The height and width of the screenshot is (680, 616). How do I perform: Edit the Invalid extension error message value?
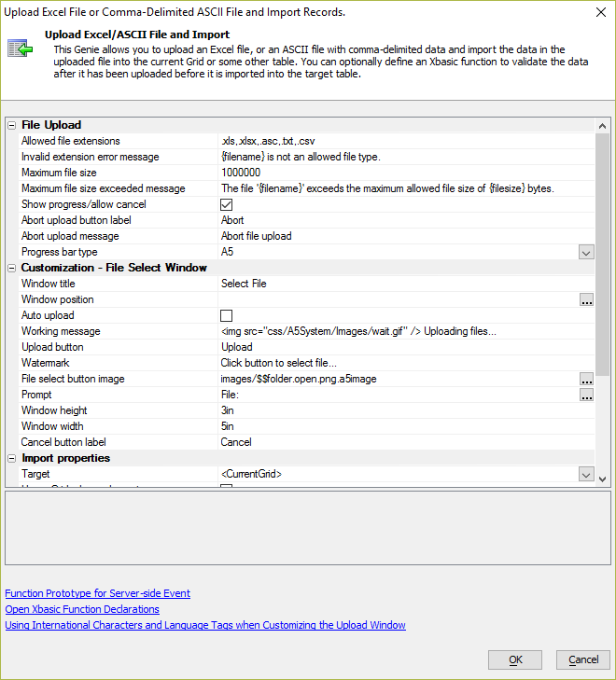tap(407, 157)
